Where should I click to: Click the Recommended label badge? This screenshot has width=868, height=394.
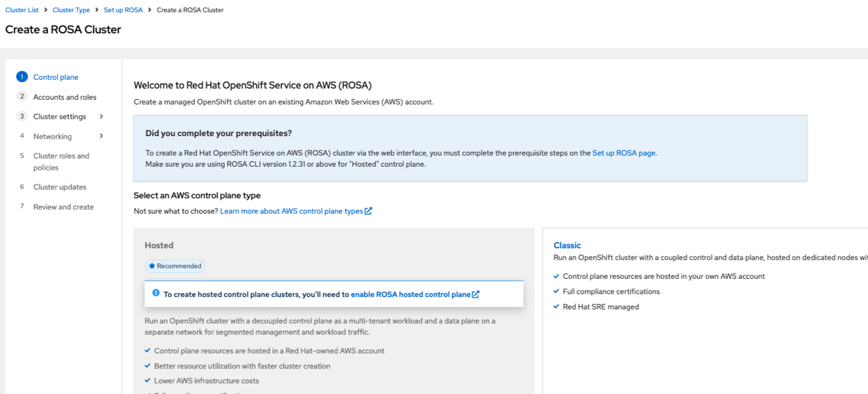(x=175, y=266)
